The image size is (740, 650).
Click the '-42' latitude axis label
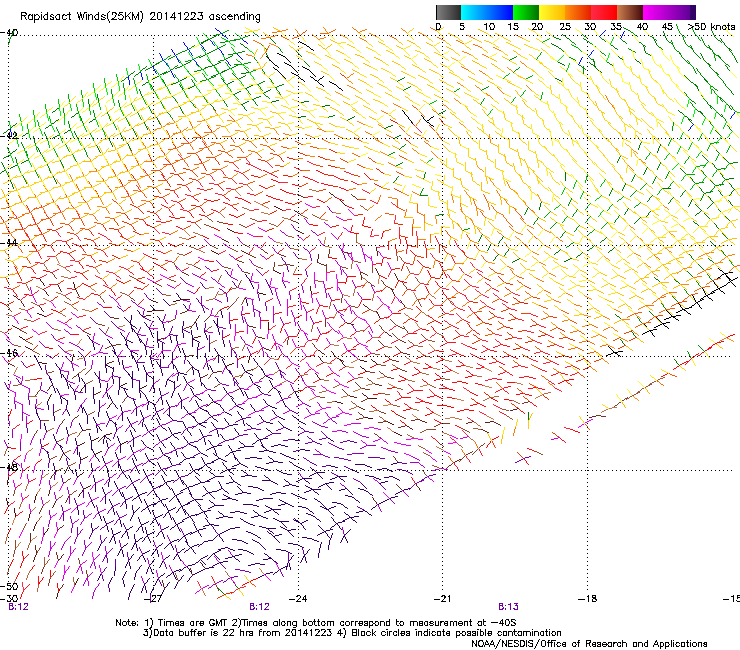(9, 136)
